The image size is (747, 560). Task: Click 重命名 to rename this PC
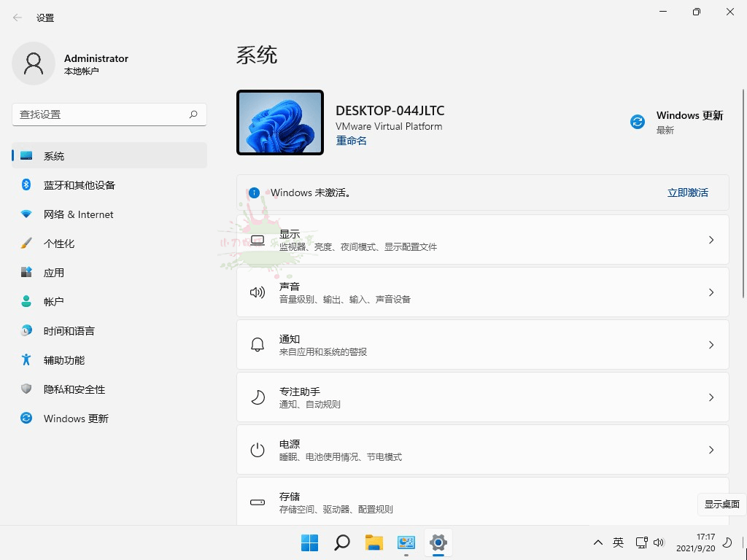pos(351,140)
